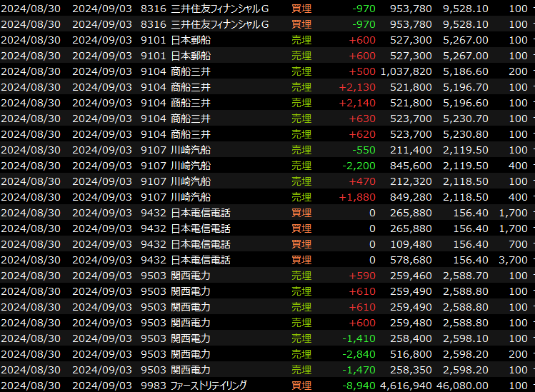Click the +2,130 profit value for 商船三井
The width and height of the screenshot is (535, 392).
click(x=357, y=87)
